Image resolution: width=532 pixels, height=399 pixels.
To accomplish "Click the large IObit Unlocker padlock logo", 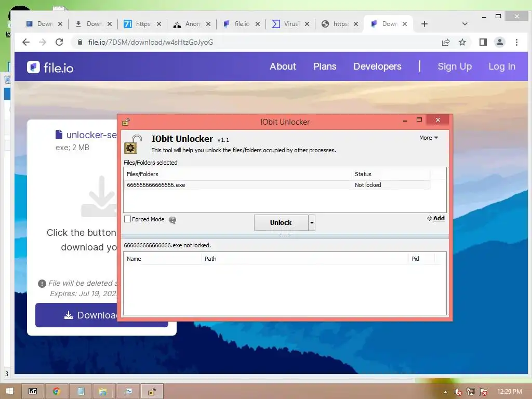I will coord(132,144).
